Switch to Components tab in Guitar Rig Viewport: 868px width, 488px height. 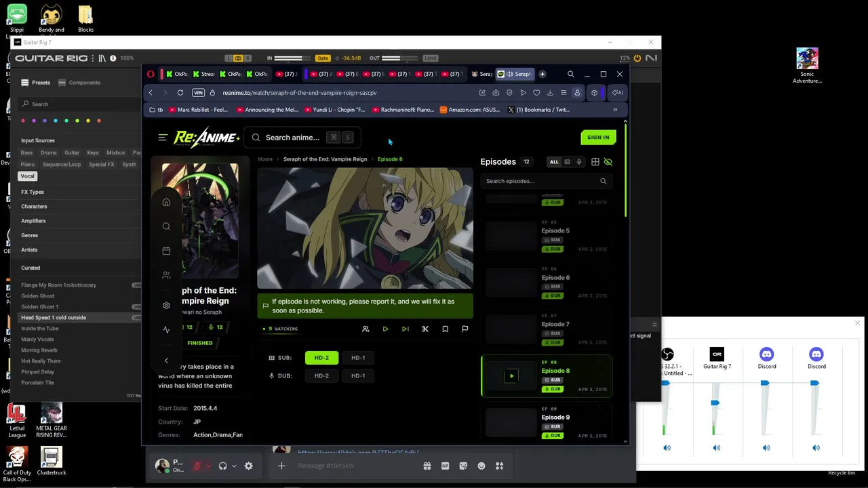click(x=79, y=83)
